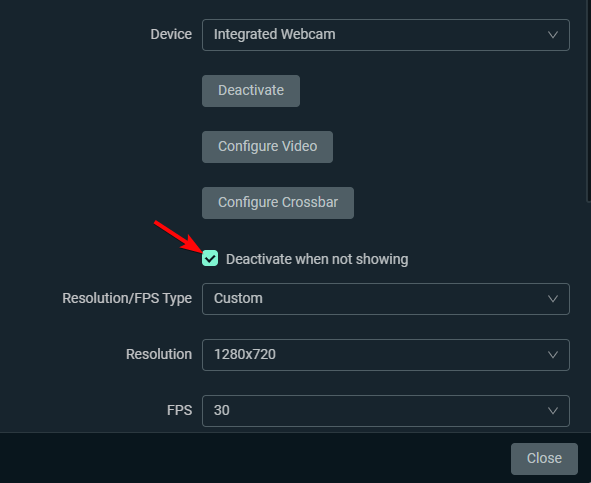Image resolution: width=591 pixels, height=483 pixels.
Task: Close the properties dialog with Close button
Action: tap(544, 458)
